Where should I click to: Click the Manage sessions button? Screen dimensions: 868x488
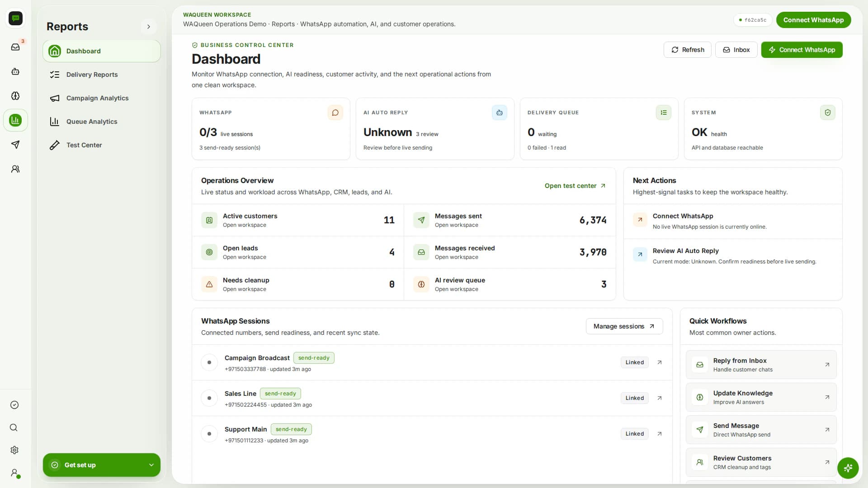[624, 326]
